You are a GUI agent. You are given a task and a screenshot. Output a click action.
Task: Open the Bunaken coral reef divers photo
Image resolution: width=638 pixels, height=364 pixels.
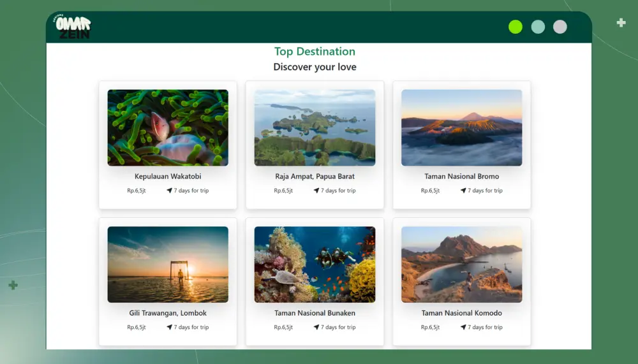315,265
